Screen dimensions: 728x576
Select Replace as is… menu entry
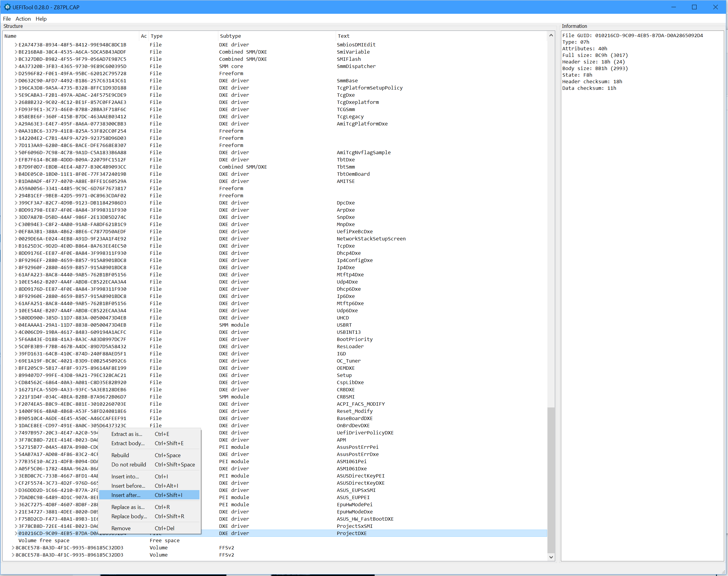point(149,507)
